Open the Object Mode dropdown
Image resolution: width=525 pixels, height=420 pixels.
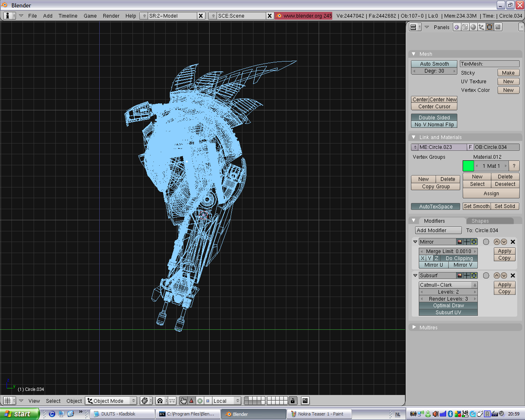pos(111,401)
